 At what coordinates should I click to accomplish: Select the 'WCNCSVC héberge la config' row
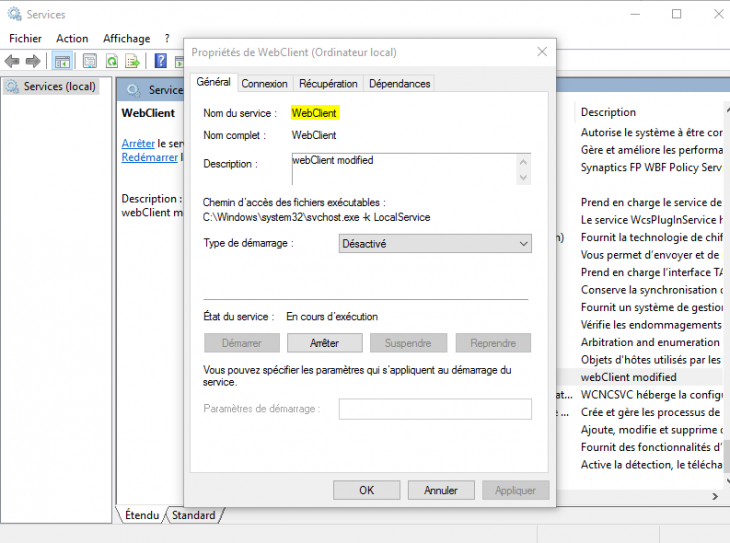(651, 395)
